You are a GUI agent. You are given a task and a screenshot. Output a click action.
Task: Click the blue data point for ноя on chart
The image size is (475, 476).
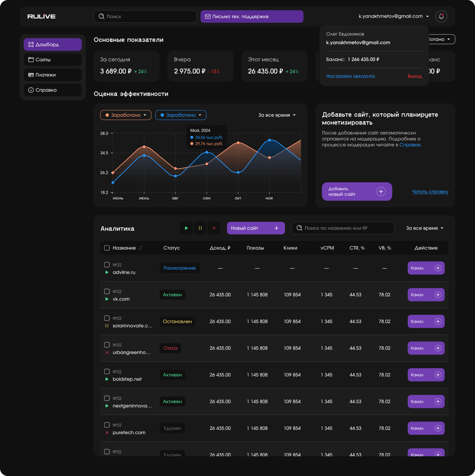pos(269,140)
